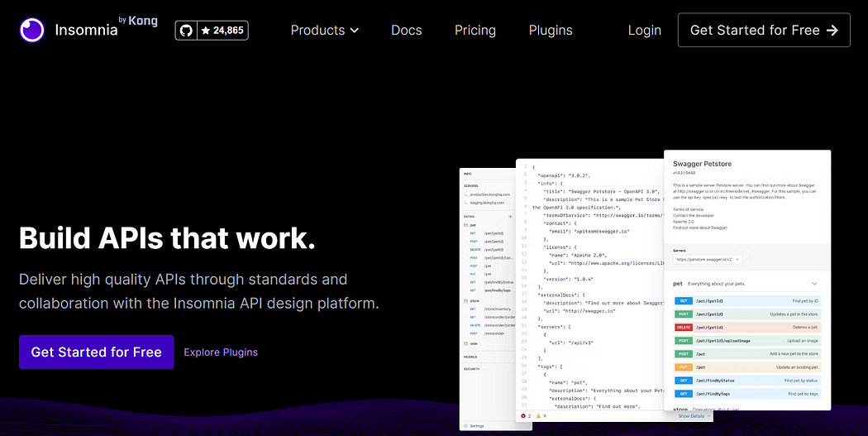Open the Docs page
The image size is (868, 436).
[x=407, y=31]
